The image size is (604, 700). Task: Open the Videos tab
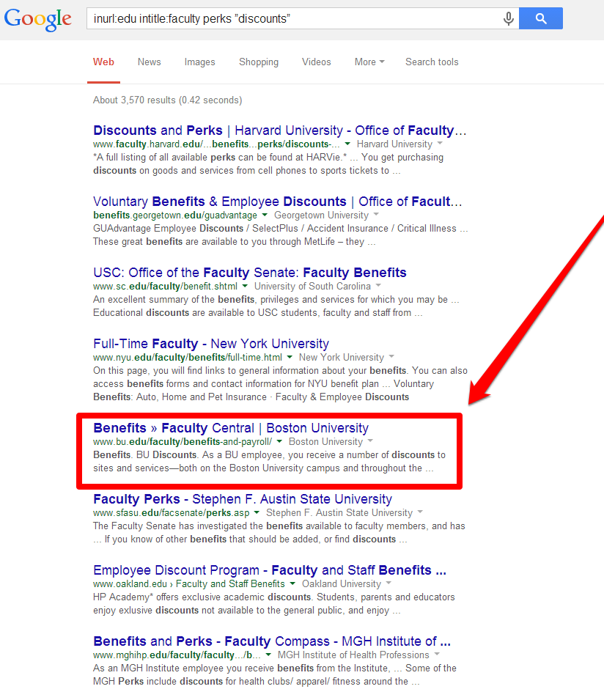pos(317,62)
